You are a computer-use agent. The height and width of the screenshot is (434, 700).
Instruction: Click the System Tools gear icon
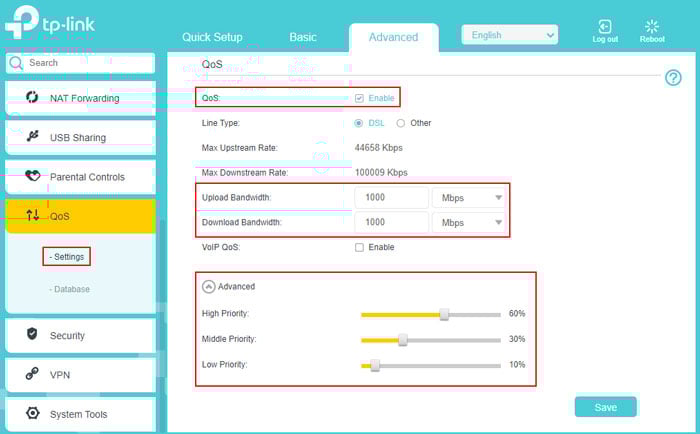point(32,413)
